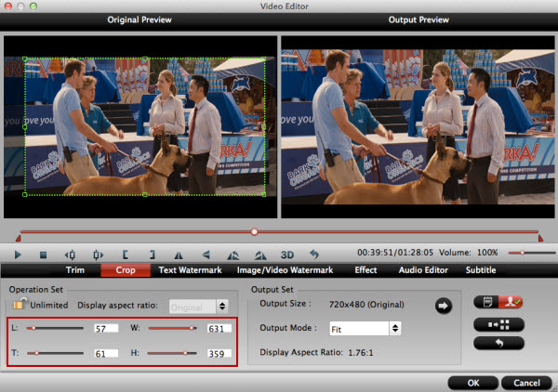Flip video vertically
The height and width of the screenshot is (392, 558).
pyautogui.click(x=206, y=255)
